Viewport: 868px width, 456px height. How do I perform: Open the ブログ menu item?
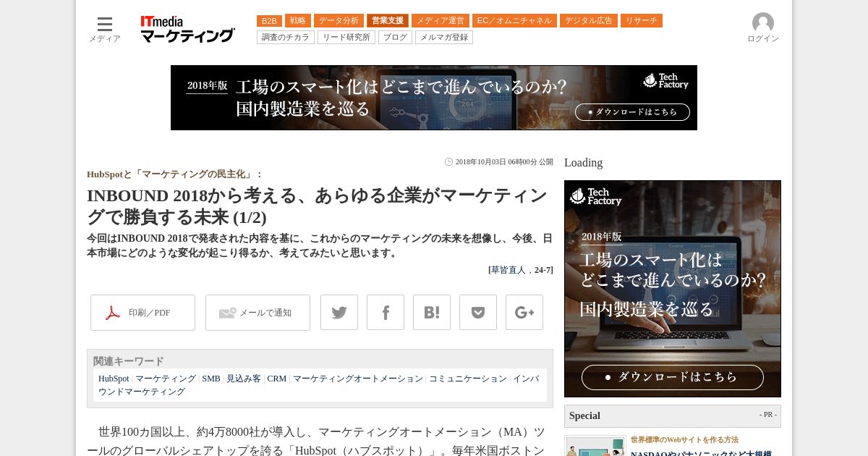point(395,37)
